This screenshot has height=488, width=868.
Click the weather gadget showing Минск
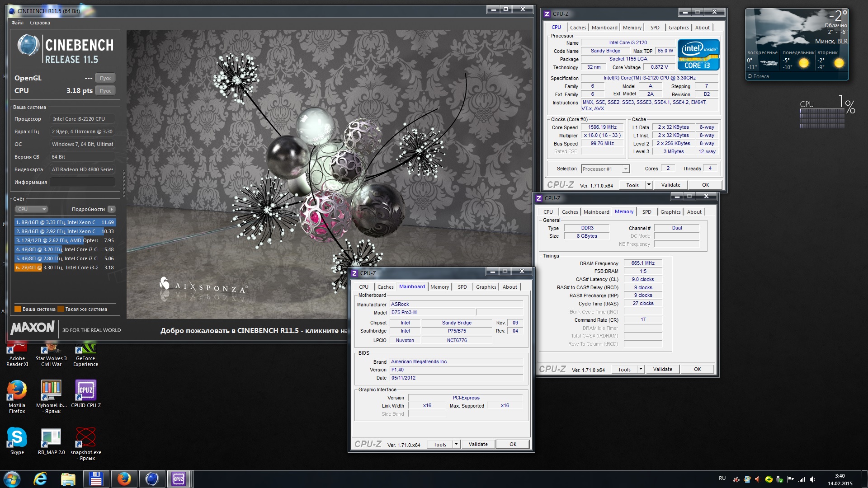pos(797,44)
